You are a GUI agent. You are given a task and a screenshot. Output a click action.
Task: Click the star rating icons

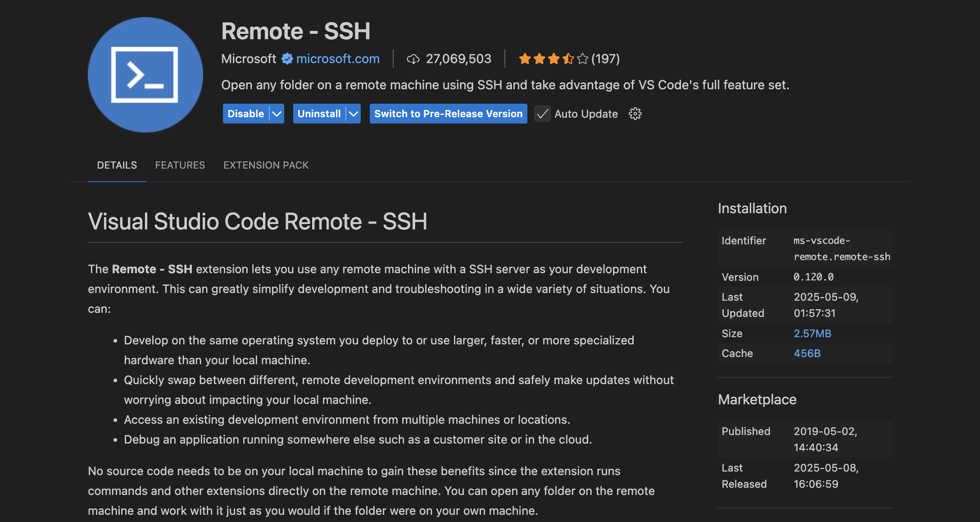click(553, 59)
